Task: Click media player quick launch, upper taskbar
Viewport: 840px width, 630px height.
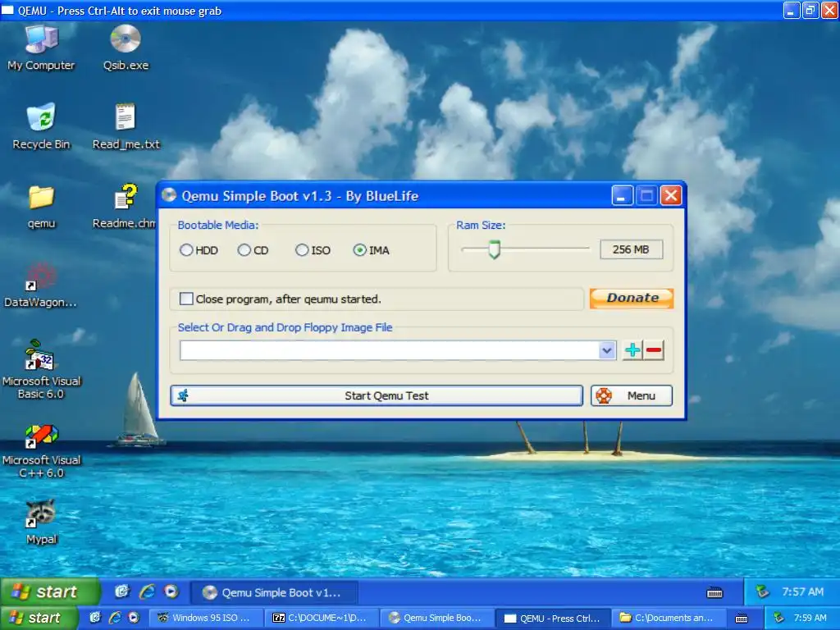Action: pos(171,591)
